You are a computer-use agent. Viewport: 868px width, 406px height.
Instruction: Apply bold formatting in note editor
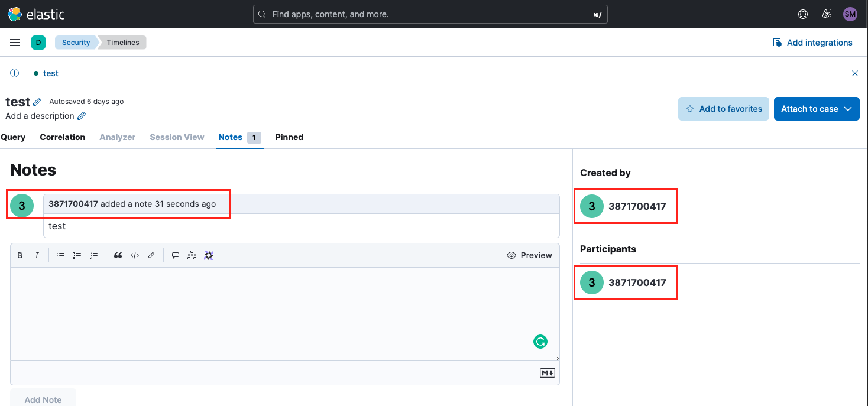[20, 255]
